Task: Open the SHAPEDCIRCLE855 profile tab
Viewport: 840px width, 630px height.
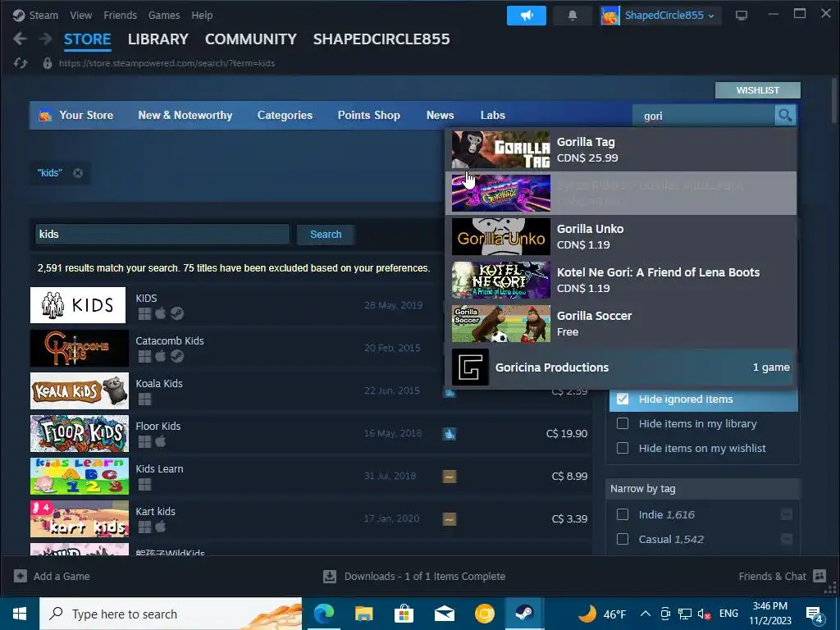Action: pos(381,39)
